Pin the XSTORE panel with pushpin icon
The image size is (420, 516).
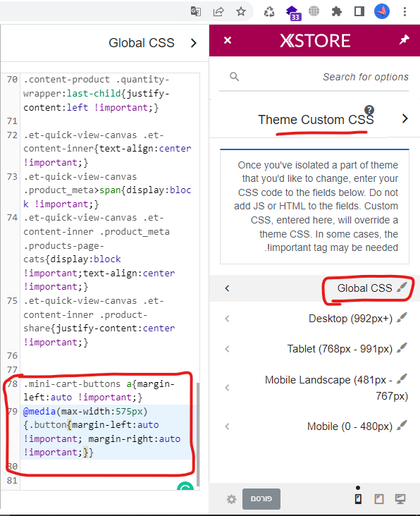coord(404,39)
